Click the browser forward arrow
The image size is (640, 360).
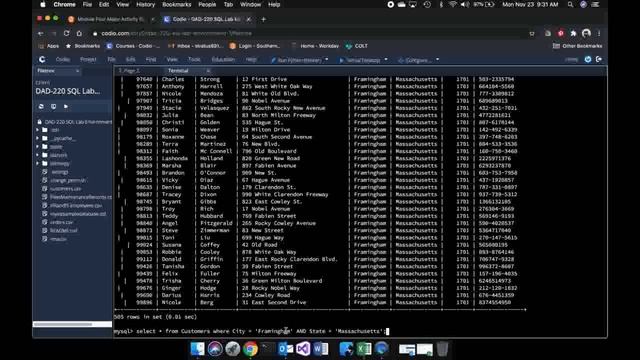(53, 33)
